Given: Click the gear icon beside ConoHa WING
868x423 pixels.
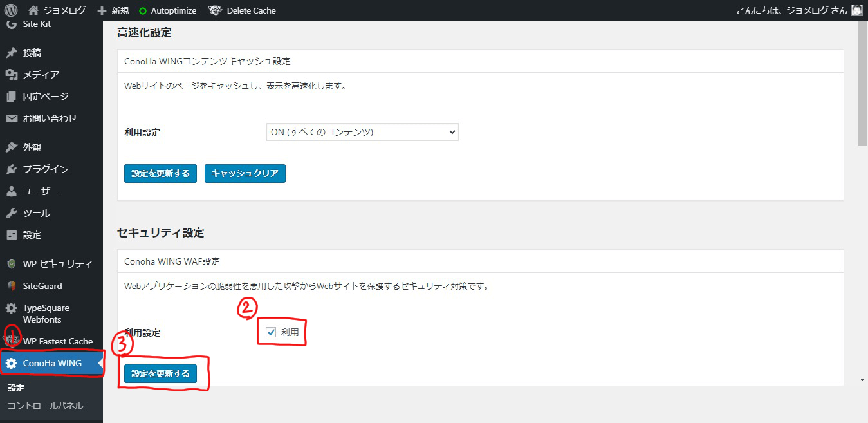Looking at the screenshot, I should click(12, 363).
